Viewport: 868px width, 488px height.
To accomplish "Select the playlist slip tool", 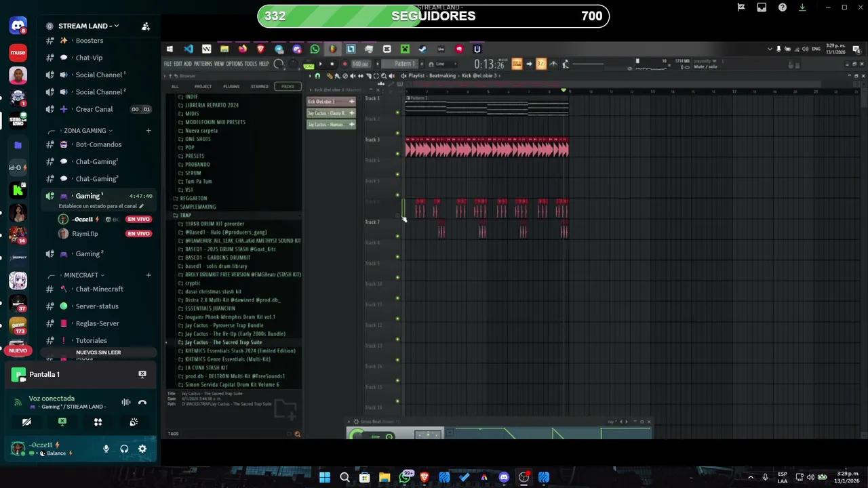I will click(361, 76).
